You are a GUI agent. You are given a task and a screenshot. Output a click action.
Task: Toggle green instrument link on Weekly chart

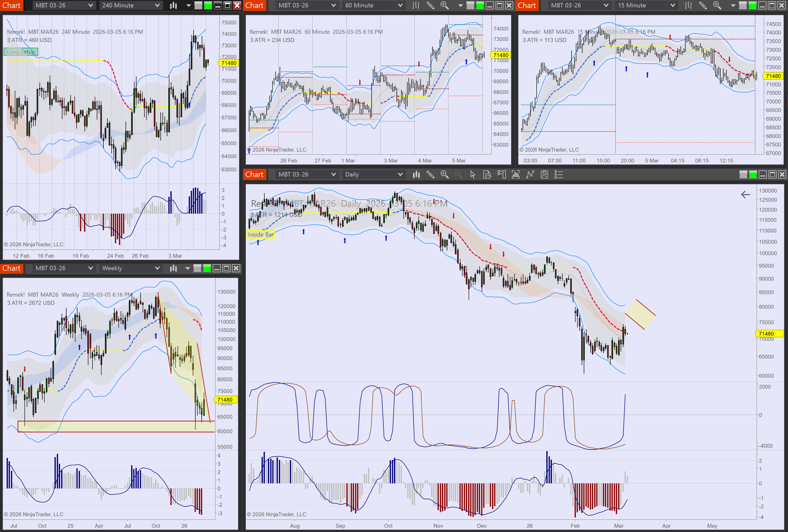pos(207,268)
